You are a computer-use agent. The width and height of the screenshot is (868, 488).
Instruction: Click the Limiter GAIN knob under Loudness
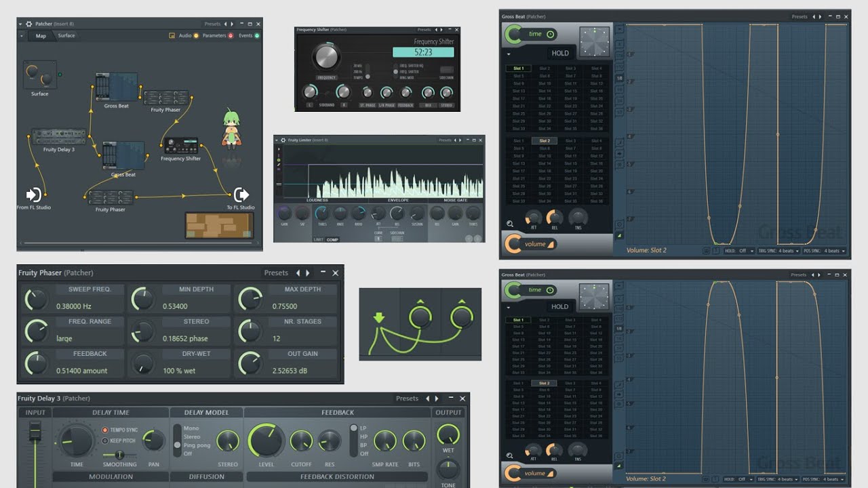[284, 213]
